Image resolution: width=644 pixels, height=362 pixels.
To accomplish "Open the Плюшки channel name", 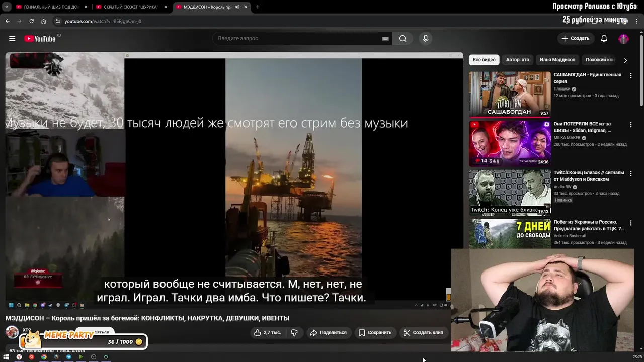I will (562, 89).
